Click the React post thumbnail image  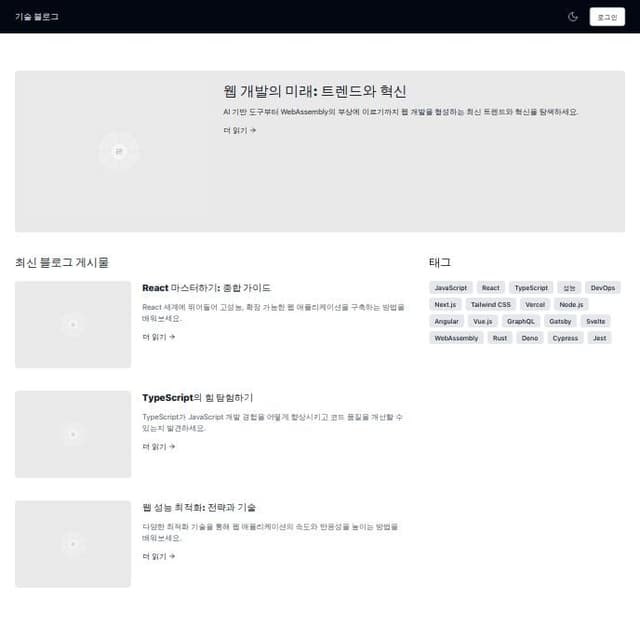73,325
